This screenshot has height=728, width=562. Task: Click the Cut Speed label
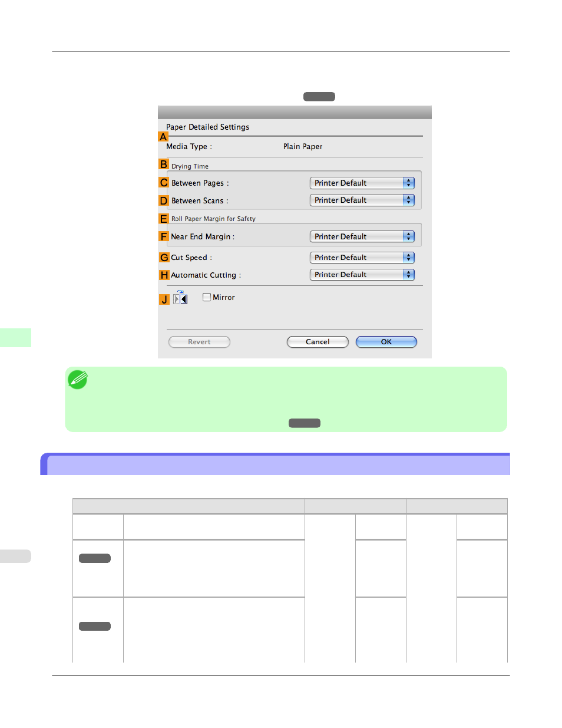(x=191, y=258)
